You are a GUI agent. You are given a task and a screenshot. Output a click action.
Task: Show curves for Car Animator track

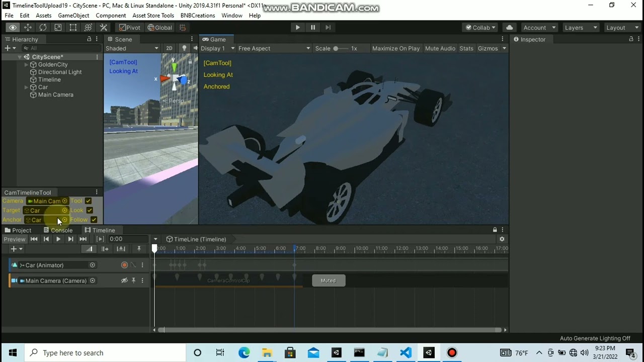point(133,265)
